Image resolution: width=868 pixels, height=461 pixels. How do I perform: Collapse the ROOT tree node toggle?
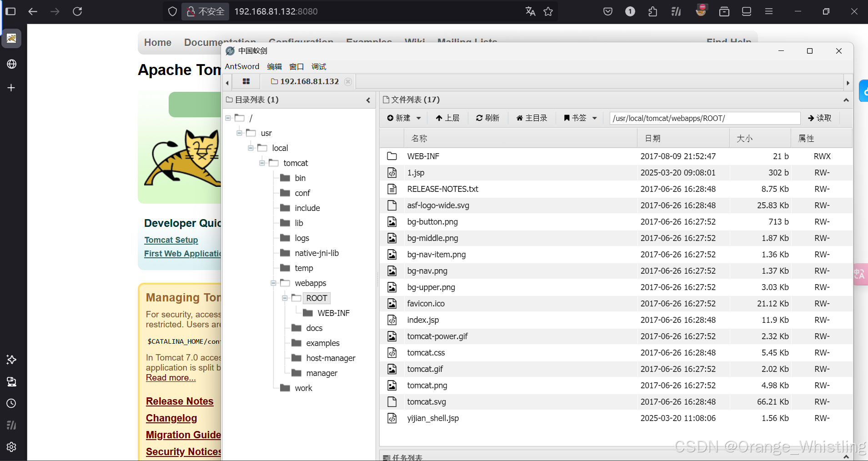point(285,298)
